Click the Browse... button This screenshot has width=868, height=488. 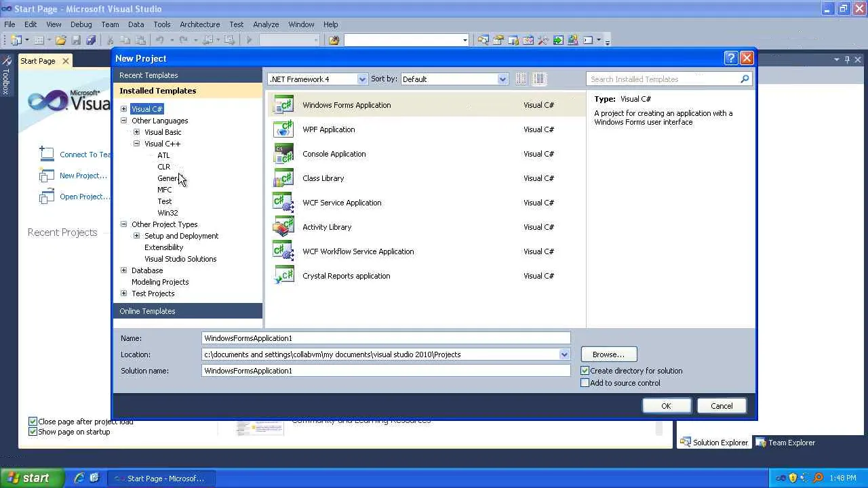608,354
